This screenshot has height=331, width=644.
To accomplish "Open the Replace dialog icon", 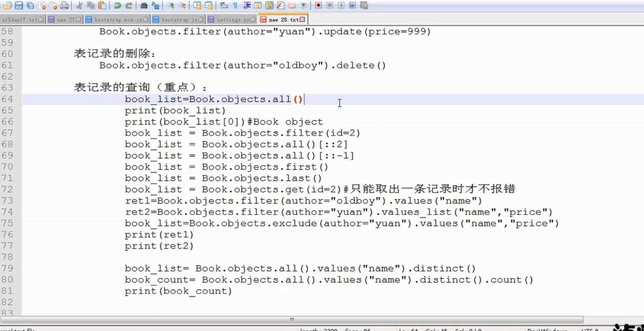I will (x=155, y=5).
